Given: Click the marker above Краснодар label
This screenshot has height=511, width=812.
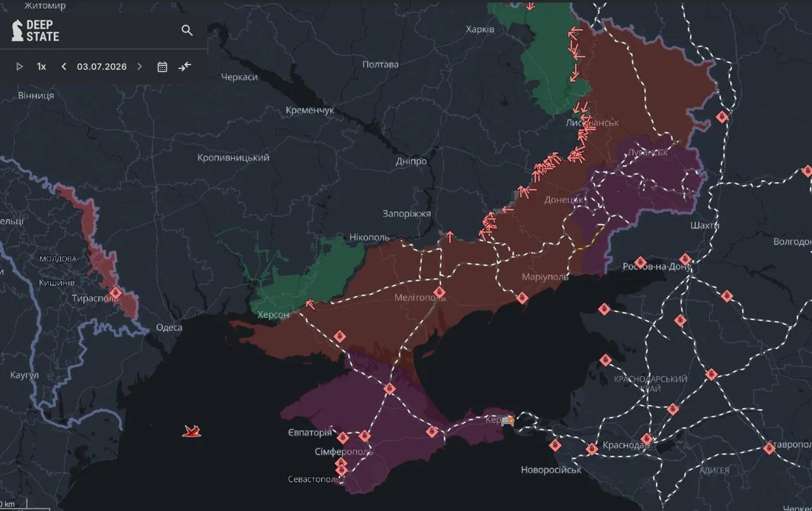Looking at the screenshot, I should [x=646, y=438].
